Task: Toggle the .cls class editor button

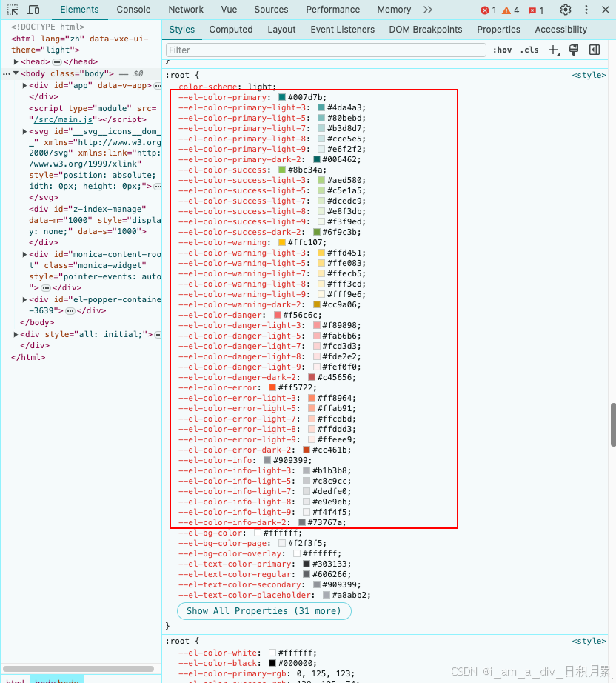Action: (x=529, y=50)
